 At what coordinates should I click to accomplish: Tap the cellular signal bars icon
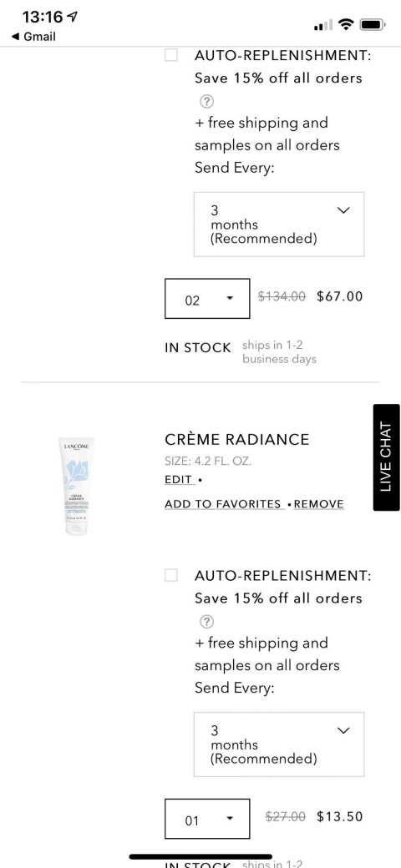323,25
